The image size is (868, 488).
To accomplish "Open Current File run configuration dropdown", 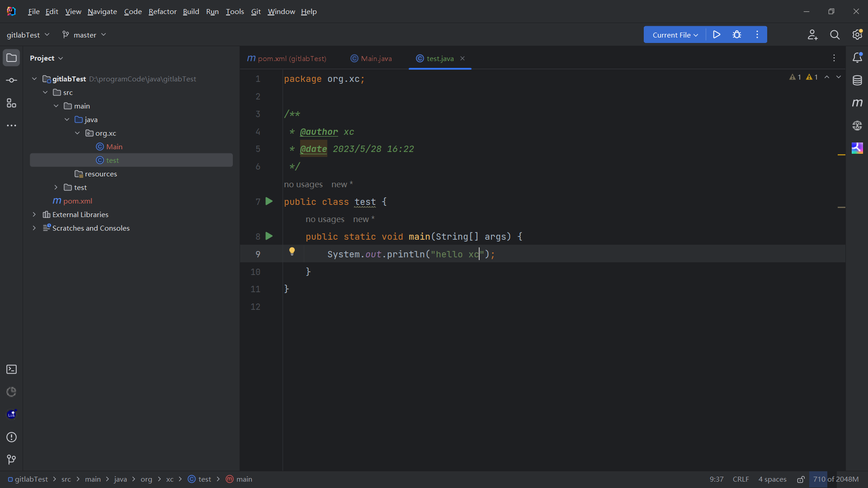I will (x=675, y=35).
